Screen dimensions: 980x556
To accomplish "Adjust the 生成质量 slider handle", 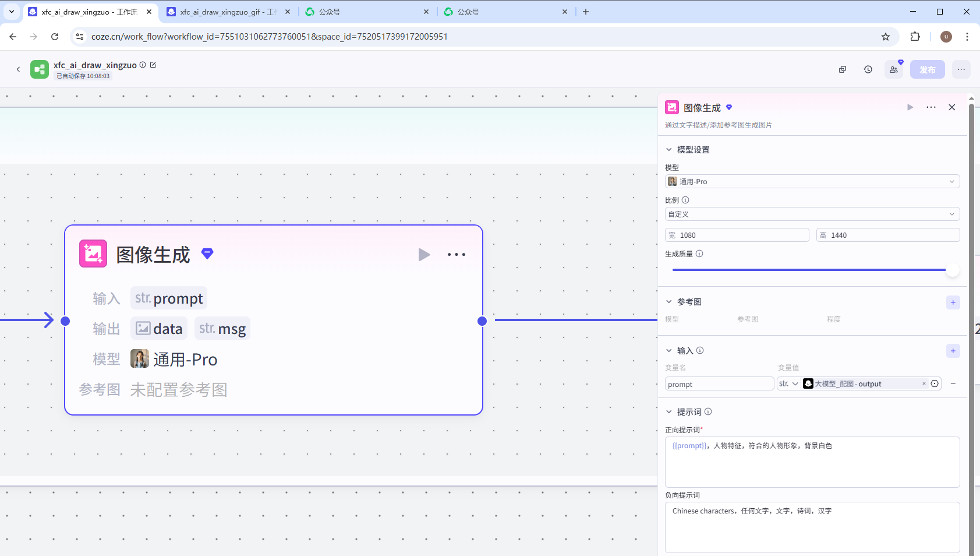I will (953, 270).
